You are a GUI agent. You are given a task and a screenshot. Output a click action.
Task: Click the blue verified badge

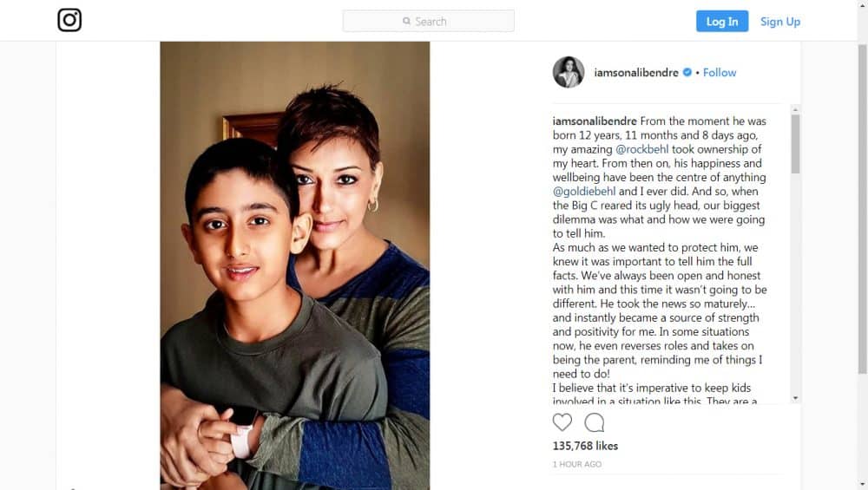687,73
